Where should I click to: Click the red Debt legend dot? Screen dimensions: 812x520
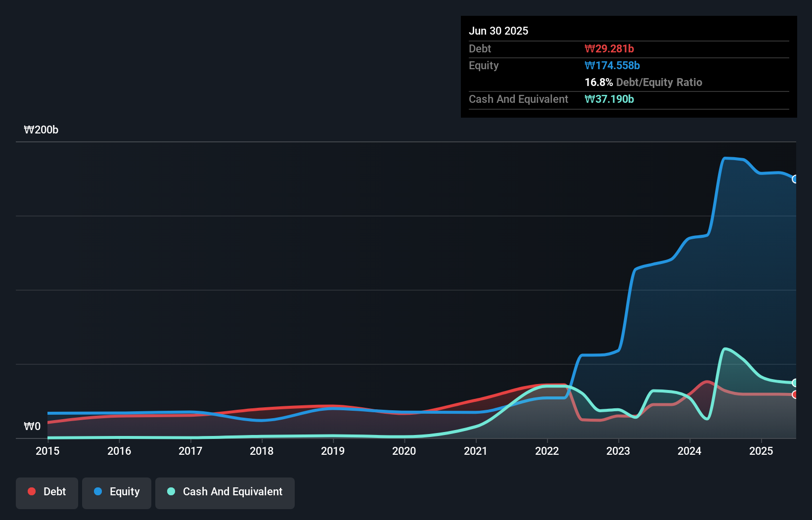point(31,491)
